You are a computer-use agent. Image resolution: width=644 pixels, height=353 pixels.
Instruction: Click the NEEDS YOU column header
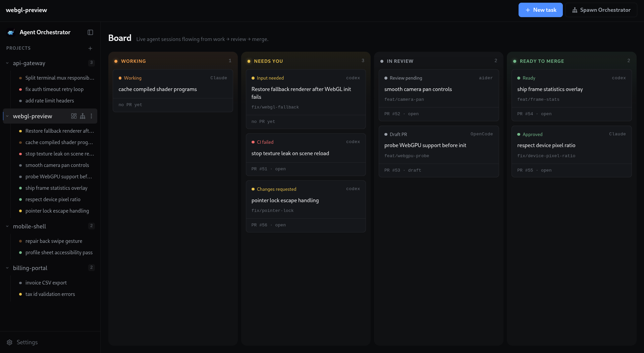pos(268,61)
